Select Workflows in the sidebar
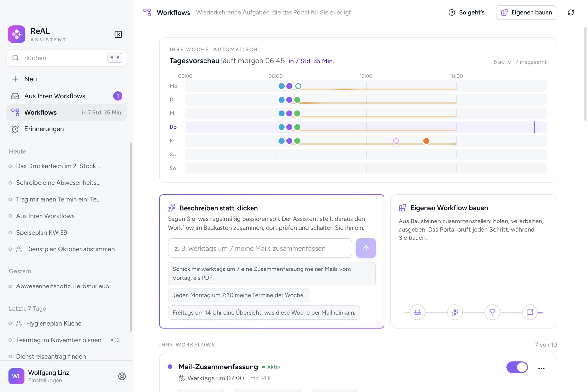The width and height of the screenshot is (588, 392). point(67,112)
